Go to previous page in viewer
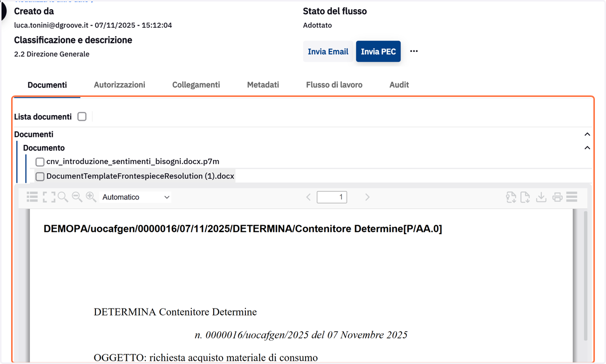The width and height of the screenshot is (606, 364). [x=308, y=197]
